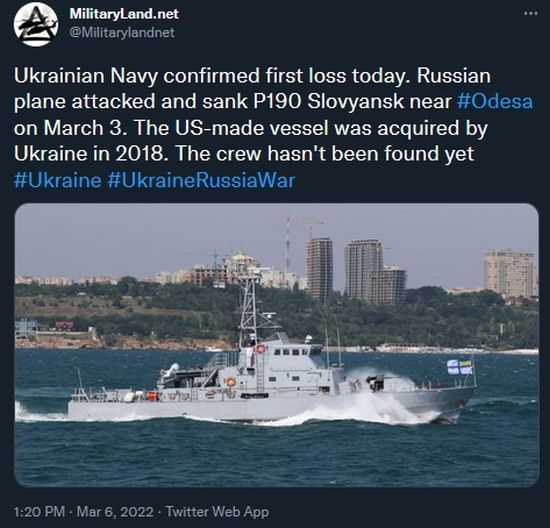Click the wide apartment building in the photo
Screen dimensions: 550x528
[x=510, y=273]
